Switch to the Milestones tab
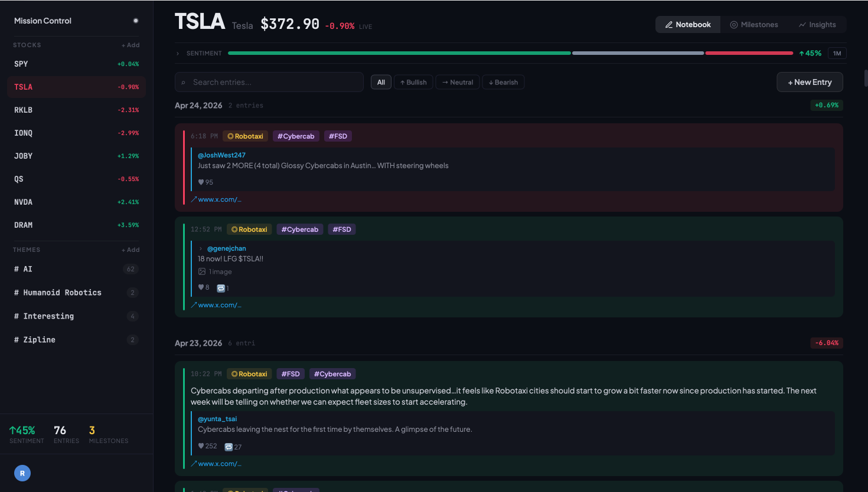 coord(754,25)
